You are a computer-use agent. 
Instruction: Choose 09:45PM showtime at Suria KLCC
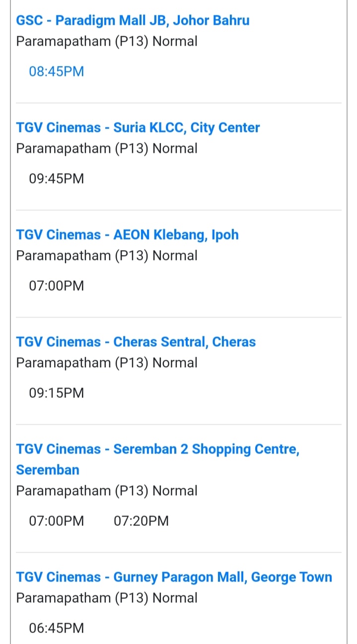pos(57,179)
